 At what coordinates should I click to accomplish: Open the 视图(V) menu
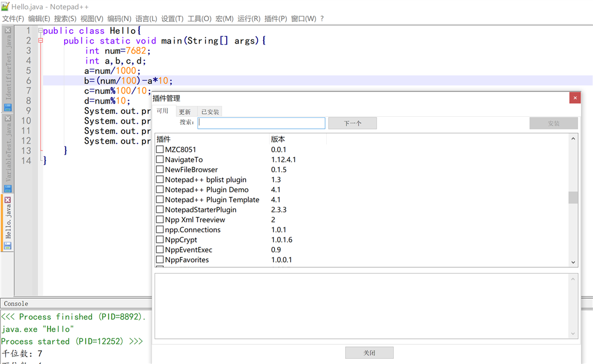pyautogui.click(x=92, y=18)
